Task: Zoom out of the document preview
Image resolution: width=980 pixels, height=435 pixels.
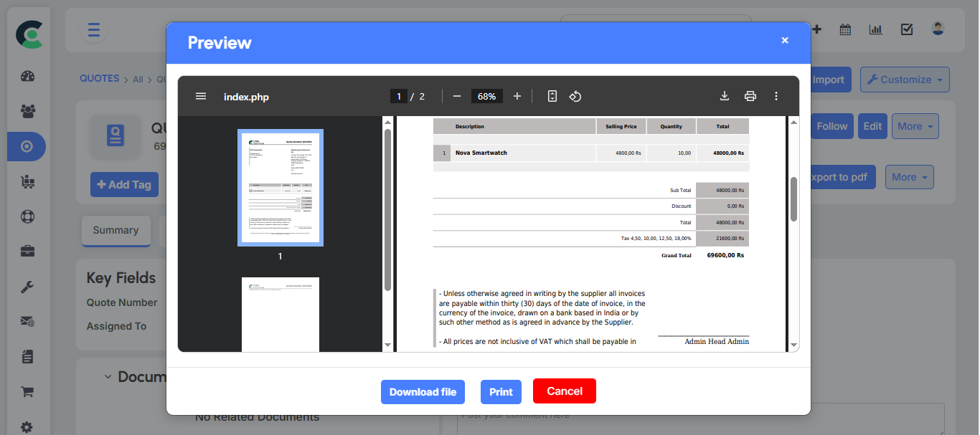Action: (x=456, y=95)
